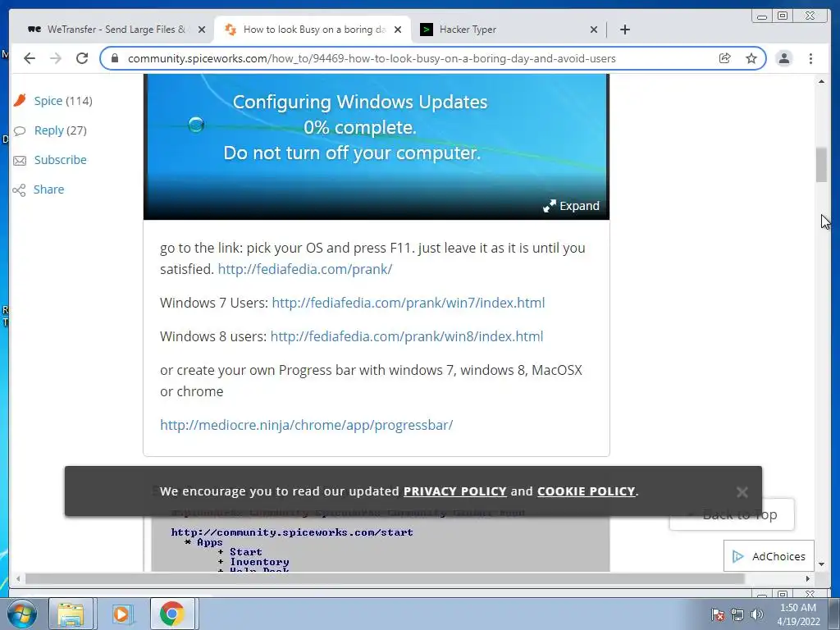Expand the Windows Updates image
Image resolution: width=840 pixels, height=630 pixels.
(x=571, y=206)
